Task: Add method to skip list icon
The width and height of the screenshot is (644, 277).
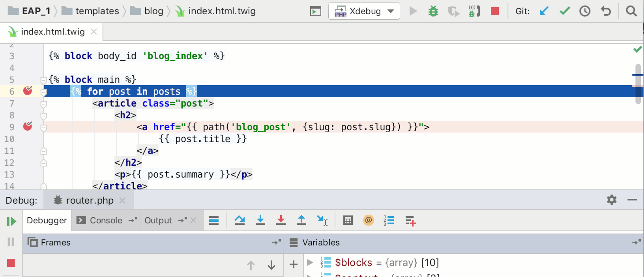Action: pyautogui.click(x=410, y=221)
